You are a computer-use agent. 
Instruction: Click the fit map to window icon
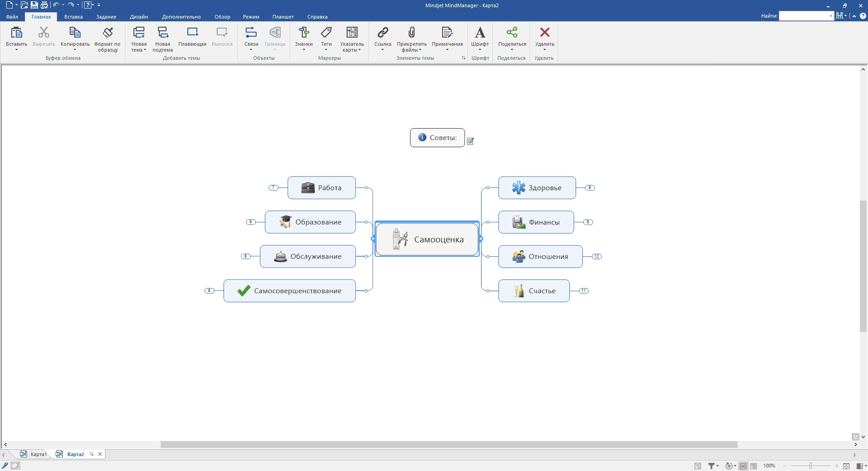846,466
